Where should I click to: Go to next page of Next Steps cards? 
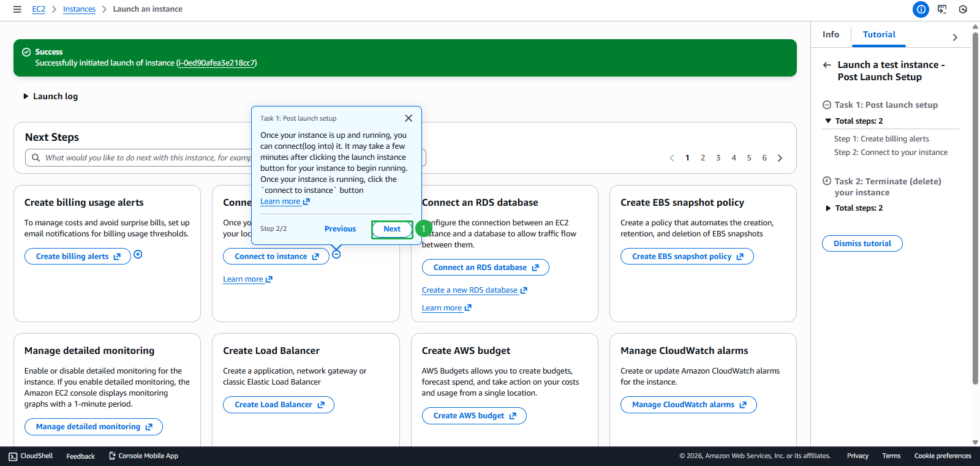tap(780, 158)
